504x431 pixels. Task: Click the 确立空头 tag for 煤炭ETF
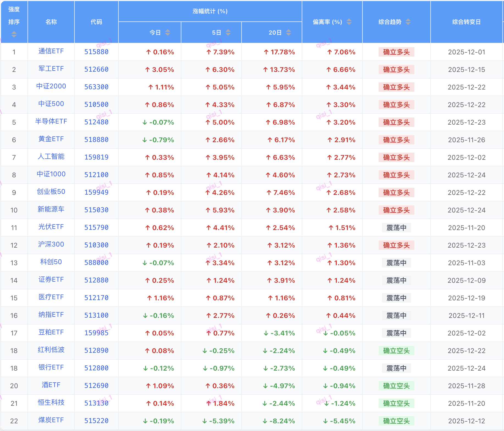pos(396,421)
